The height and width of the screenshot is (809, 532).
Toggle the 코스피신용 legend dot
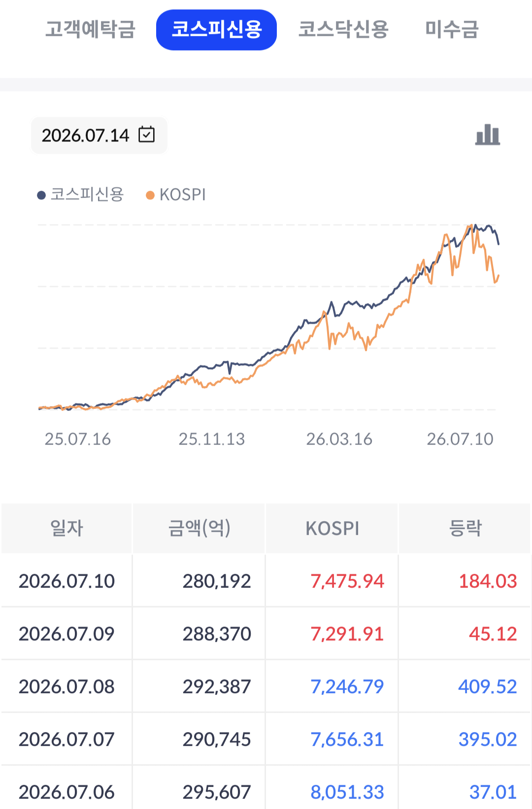pyautogui.click(x=41, y=195)
